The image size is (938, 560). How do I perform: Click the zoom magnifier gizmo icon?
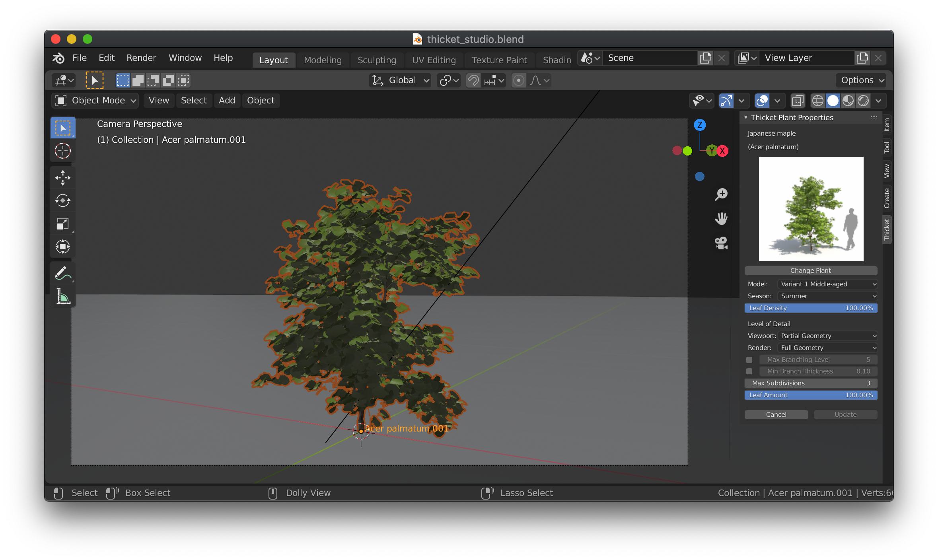coord(721,194)
